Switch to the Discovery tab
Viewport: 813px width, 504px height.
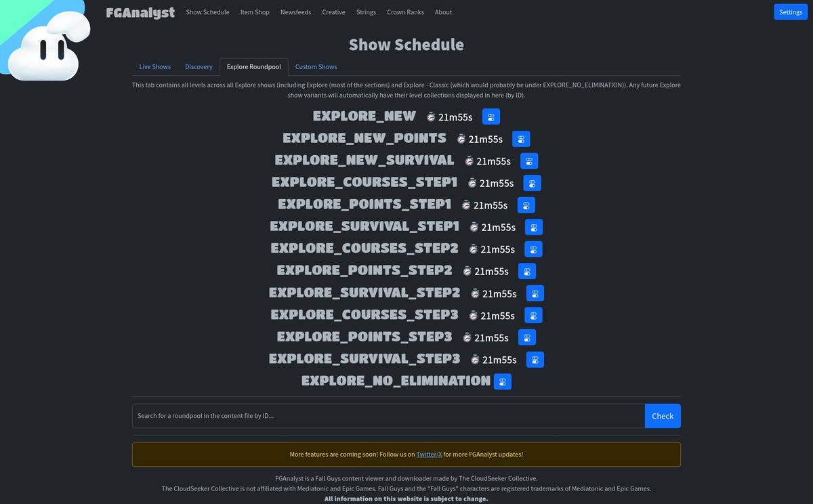(x=199, y=67)
